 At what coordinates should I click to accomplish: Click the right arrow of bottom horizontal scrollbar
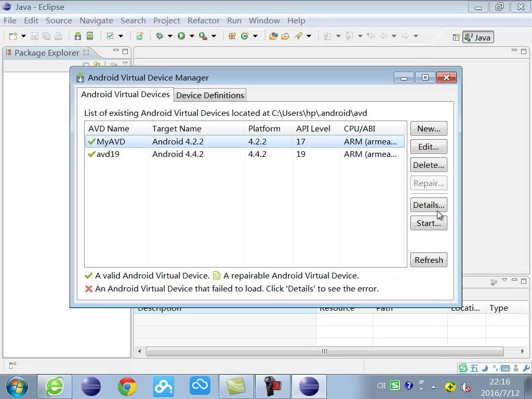click(x=522, y=351)
